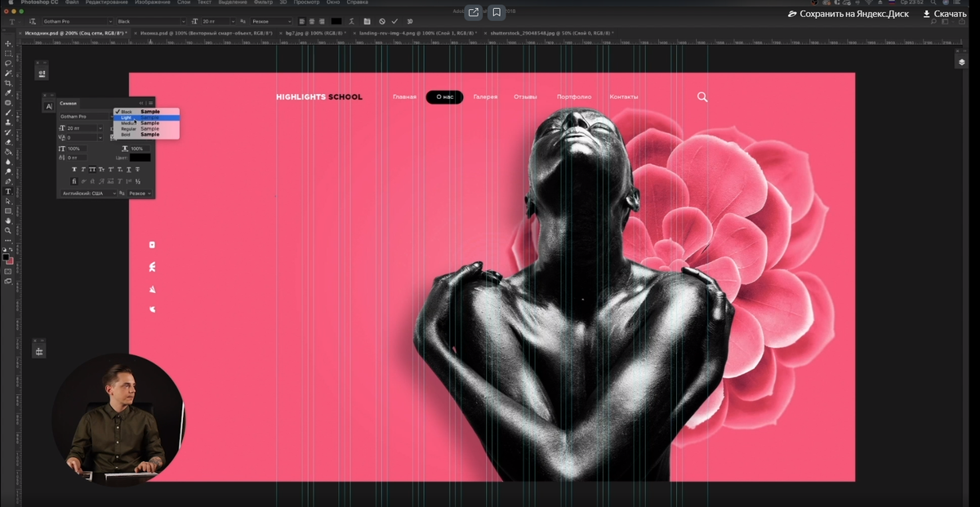
Task: Click Сохранить на Яндекс.Диск
Action: (848, 14)
